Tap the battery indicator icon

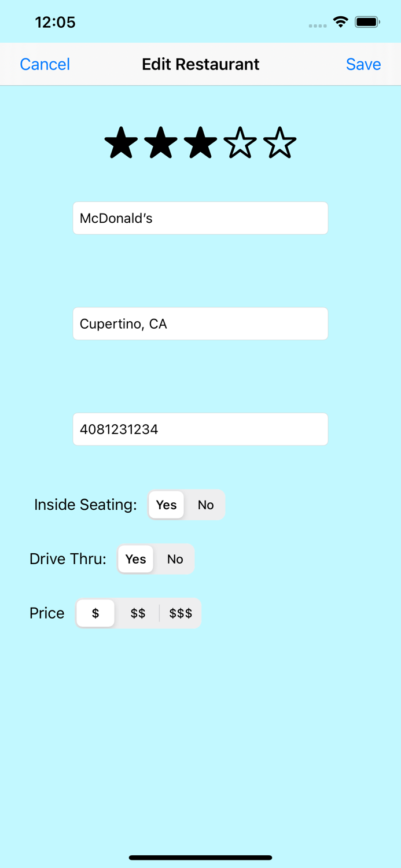(367, 22)
